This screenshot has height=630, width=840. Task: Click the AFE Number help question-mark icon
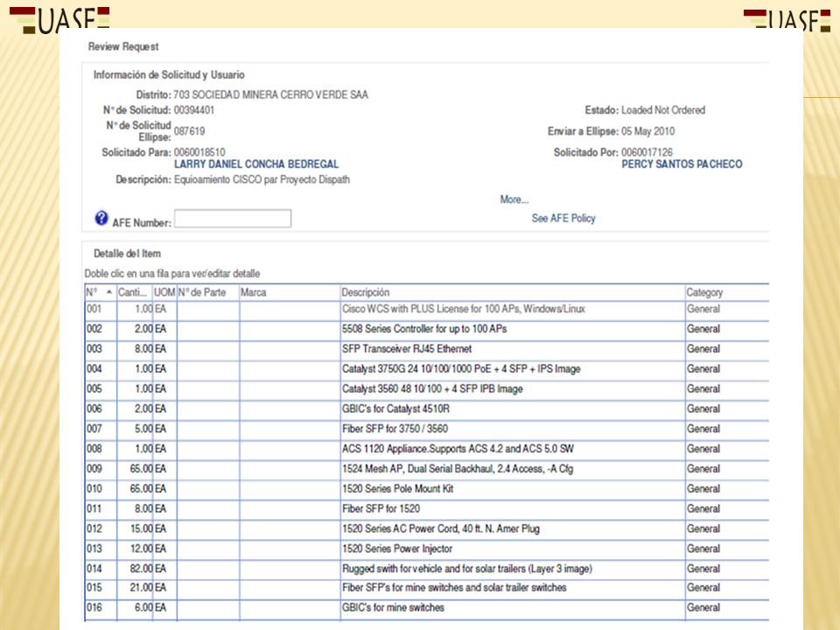[101, 218]
